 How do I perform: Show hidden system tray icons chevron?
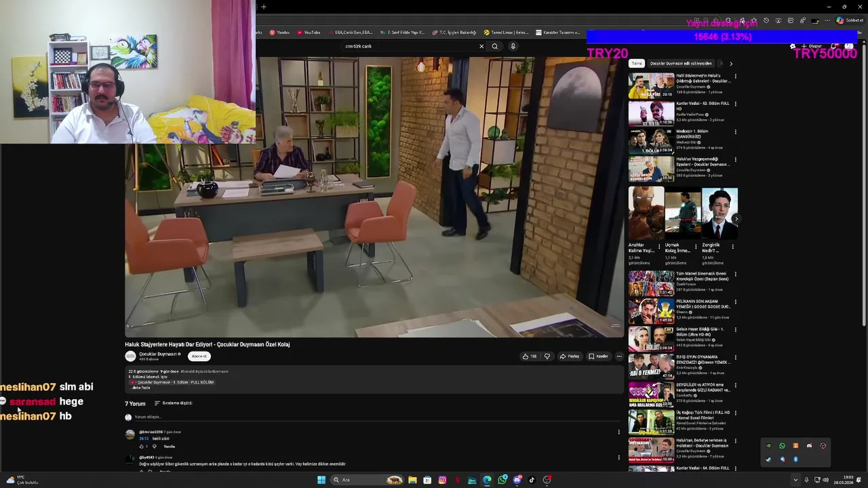click(x=795, y=480)
